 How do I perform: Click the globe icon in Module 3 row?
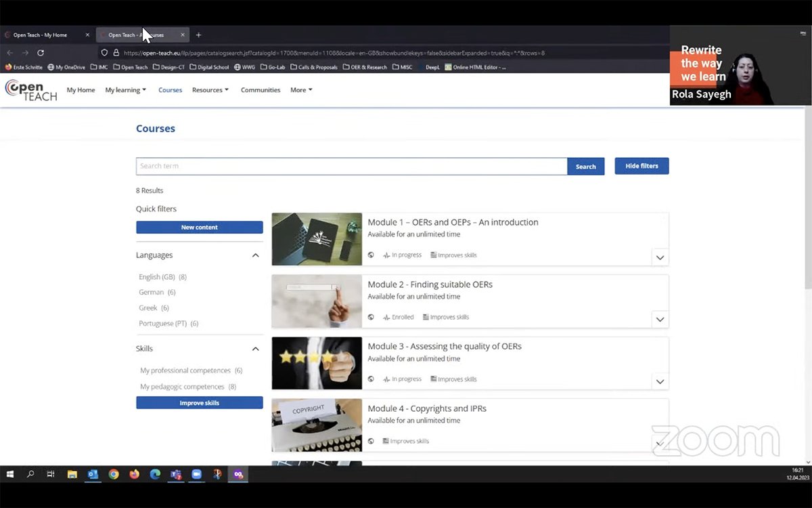pyautogui.click(x=371, y=379)
